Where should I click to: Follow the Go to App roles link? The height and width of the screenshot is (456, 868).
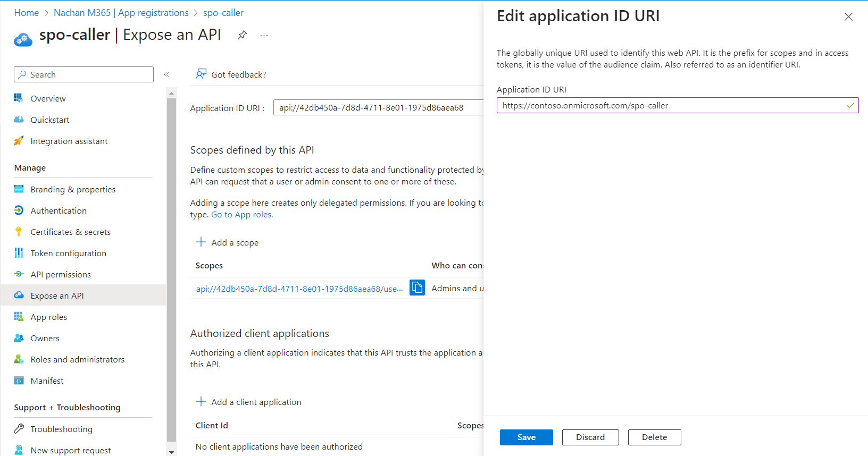[242, 215]
